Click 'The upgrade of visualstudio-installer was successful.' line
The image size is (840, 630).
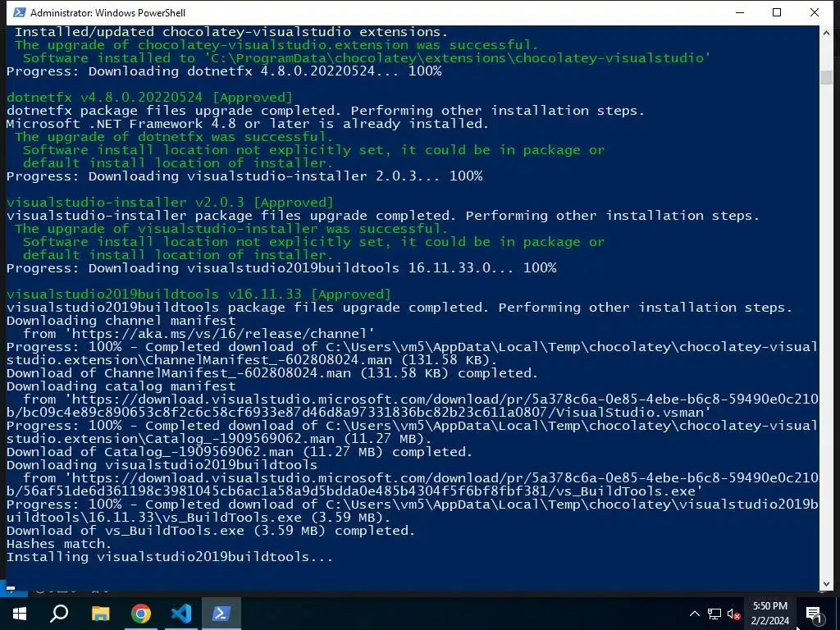(231, 229)
